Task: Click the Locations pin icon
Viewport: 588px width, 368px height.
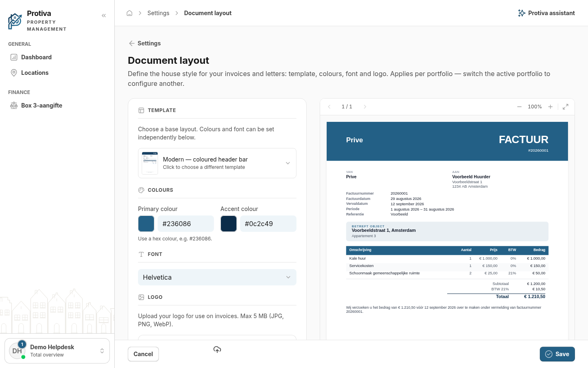Action: 14,73
